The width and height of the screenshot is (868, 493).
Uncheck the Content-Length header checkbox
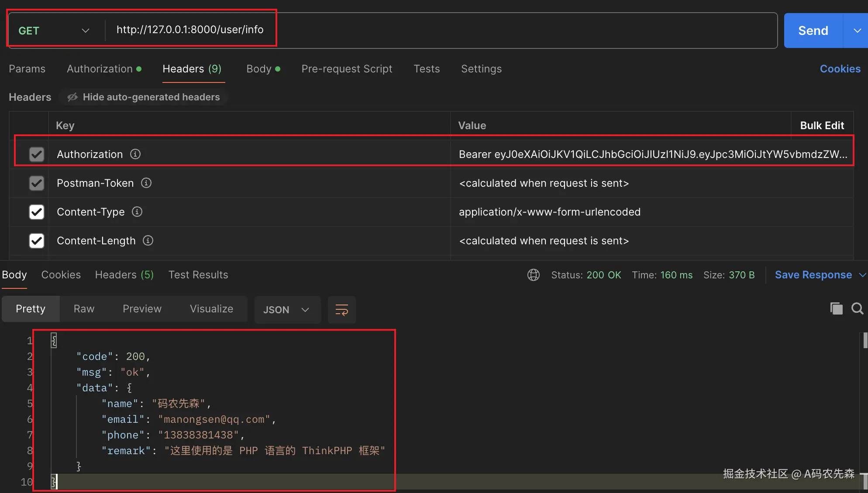pos(37,241)
